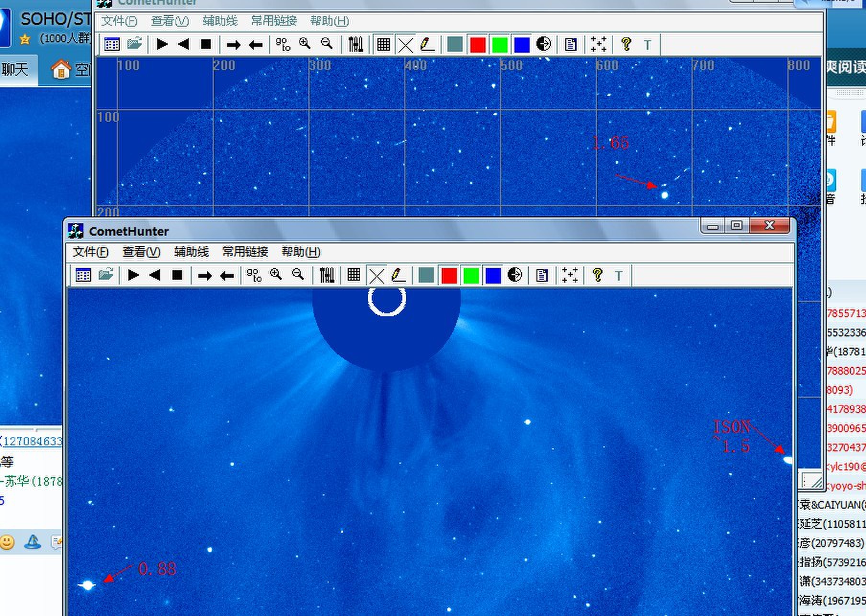866x616 pixels.
Task: Open the 文件(F) menu in back CometHunter window
Action: click(119, 21)
